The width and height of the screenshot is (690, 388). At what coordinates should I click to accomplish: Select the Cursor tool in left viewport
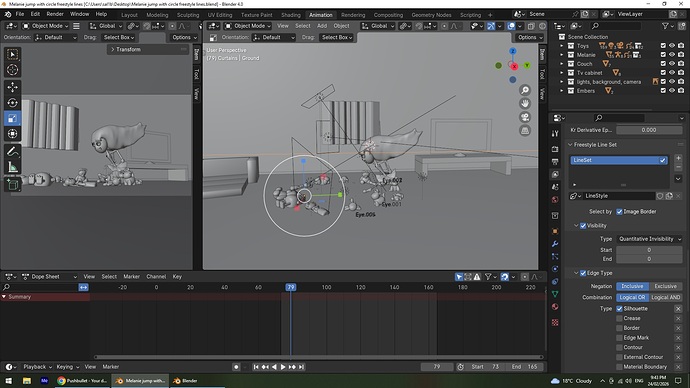12,70
